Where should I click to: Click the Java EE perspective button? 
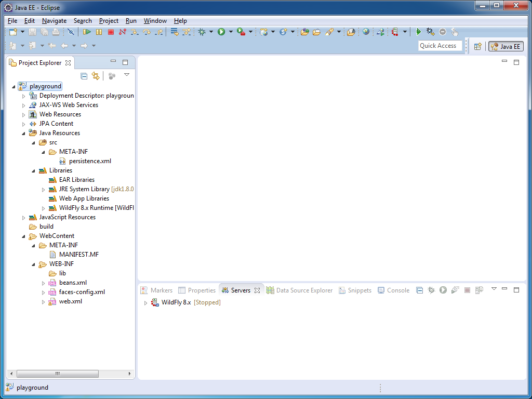[506, 46]
